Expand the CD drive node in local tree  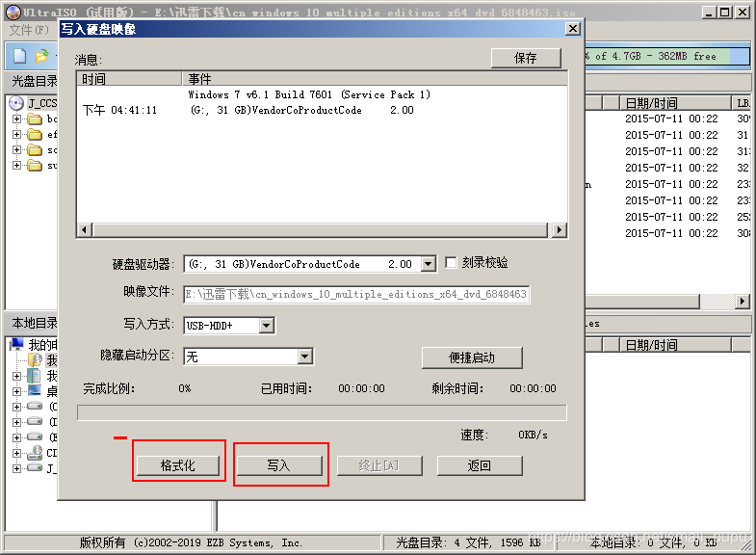pyautogui.click(x=17, y=453)
